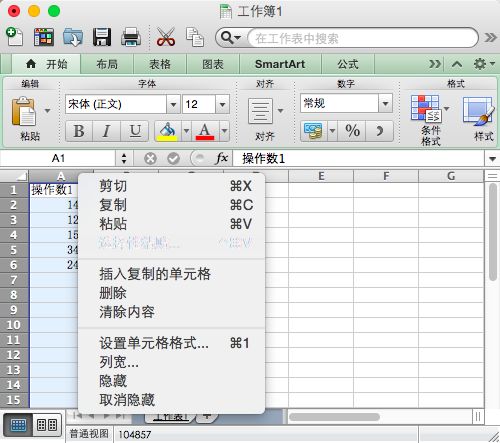
Task: Click the name box stepper arrows
Action: (124, 158)
